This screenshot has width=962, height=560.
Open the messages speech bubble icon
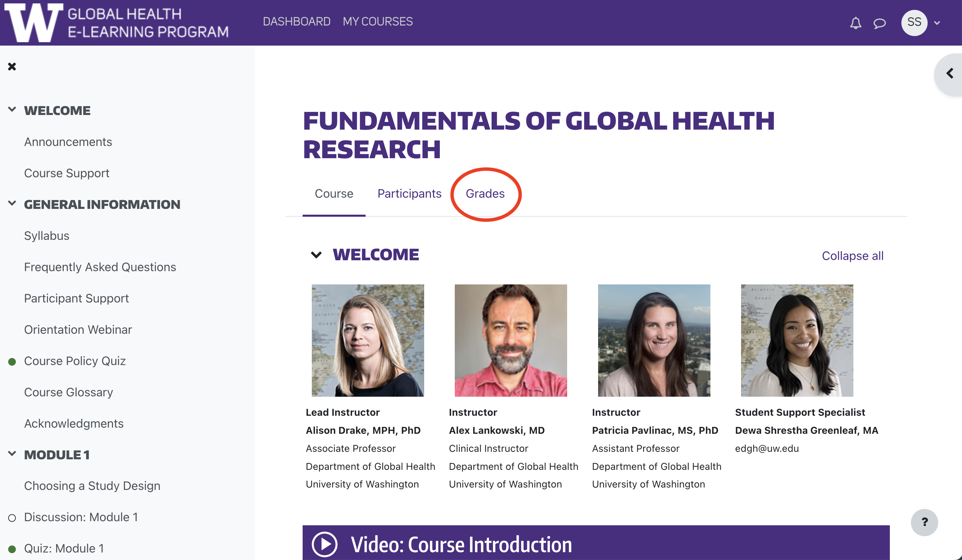880,23
